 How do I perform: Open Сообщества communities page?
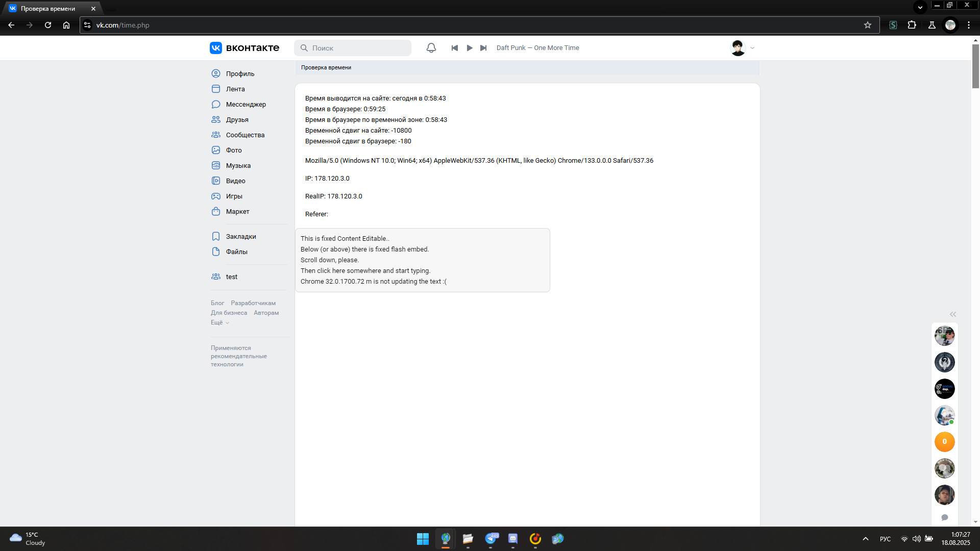(245, 135)
